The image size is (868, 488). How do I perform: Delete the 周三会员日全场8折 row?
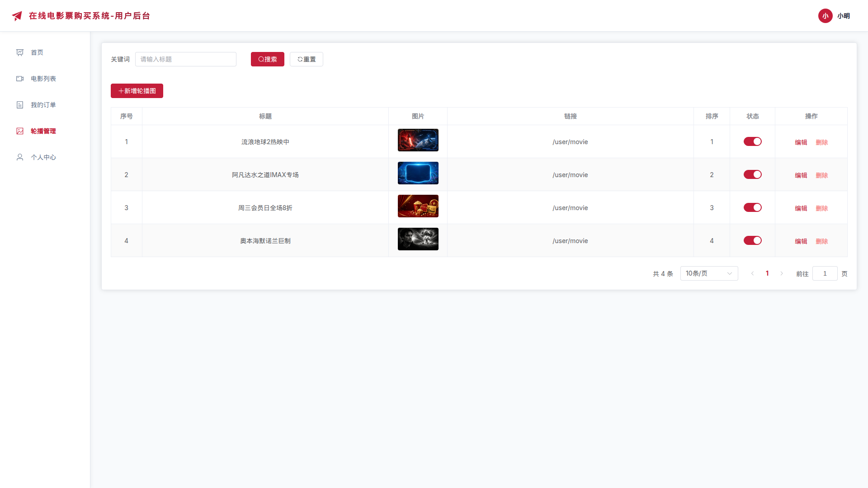pos(822,208)
